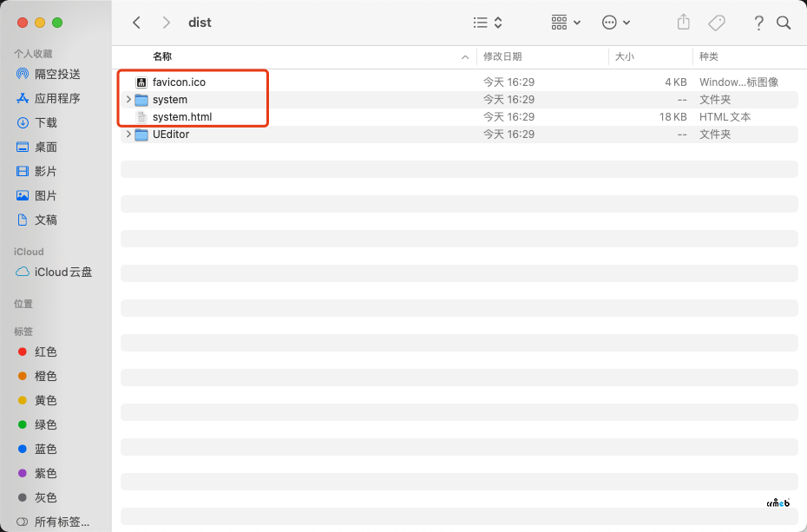Sort by 修改日期 column header

point(502,56)
